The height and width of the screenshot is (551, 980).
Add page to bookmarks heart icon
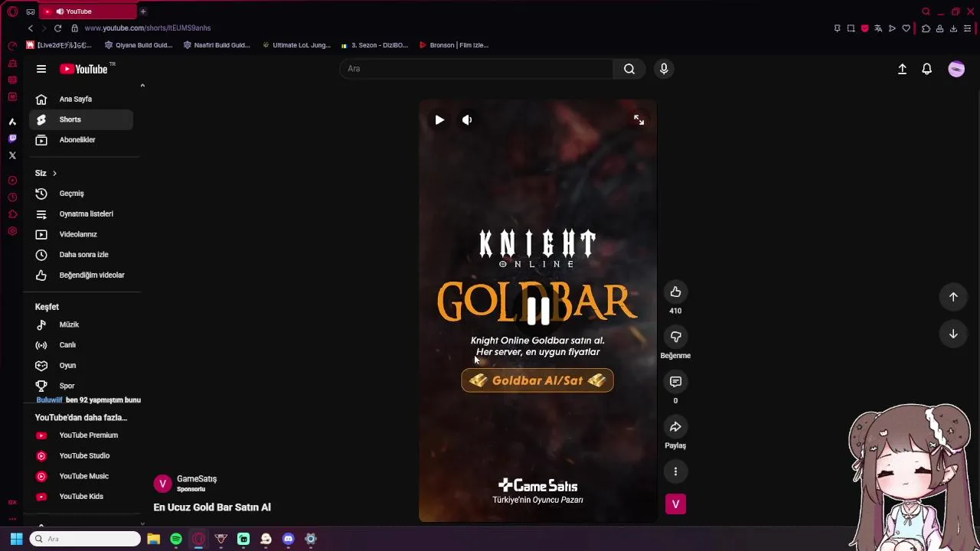click(906, 28)
